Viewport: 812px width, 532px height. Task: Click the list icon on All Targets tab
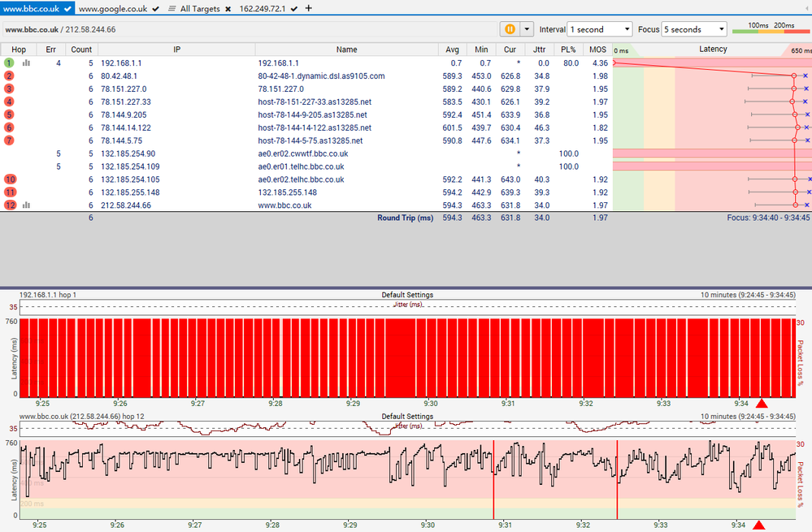[172, 9]
